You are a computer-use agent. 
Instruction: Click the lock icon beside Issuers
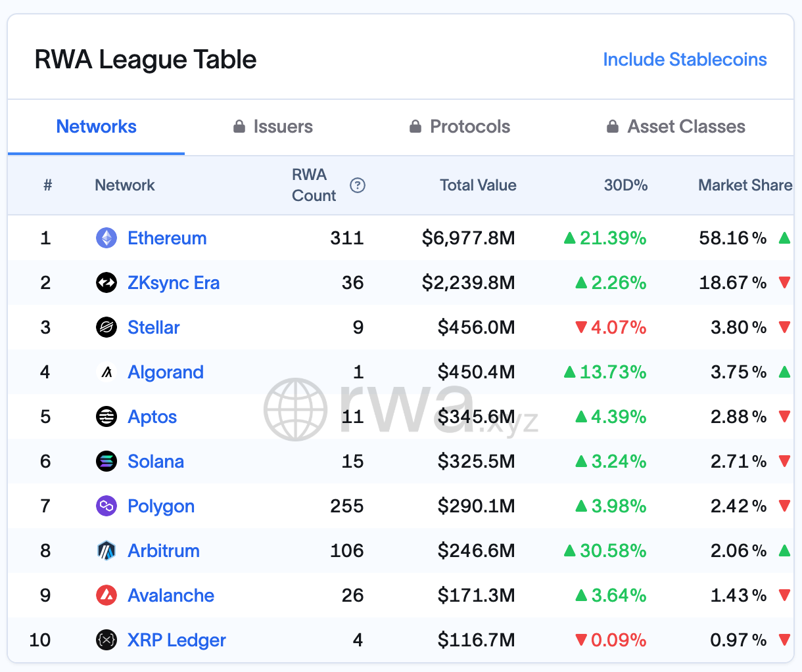click(239, 126)
